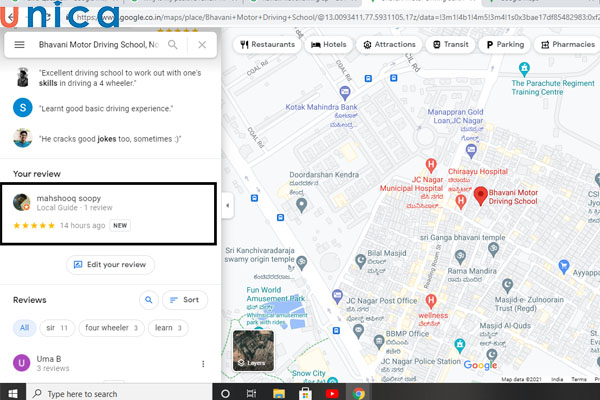Click the wellness hospital H marker

431,301
